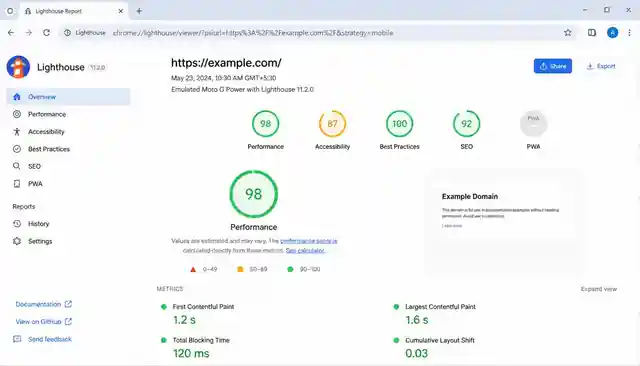Click the 0.03 value

click(416, 353)
